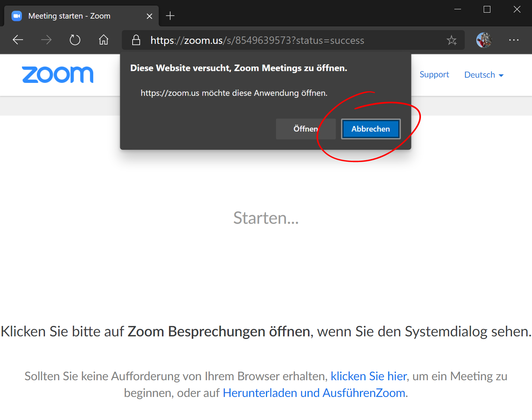
Task: Close the browser window
Action: [x=517, y=9]
